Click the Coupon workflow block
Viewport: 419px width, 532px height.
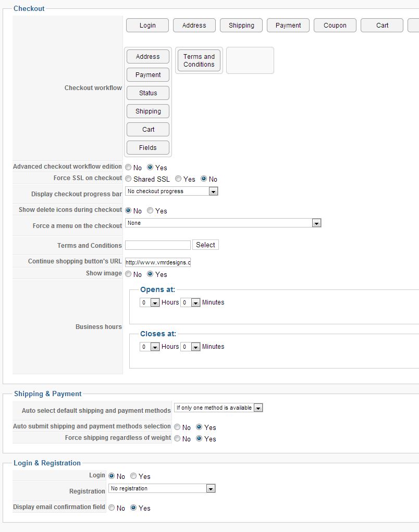click(335, 26)
